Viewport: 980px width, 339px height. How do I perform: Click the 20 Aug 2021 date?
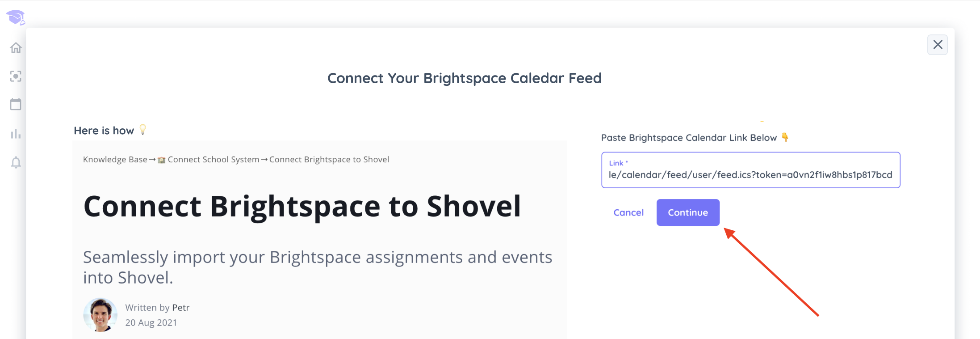point(151,322)
